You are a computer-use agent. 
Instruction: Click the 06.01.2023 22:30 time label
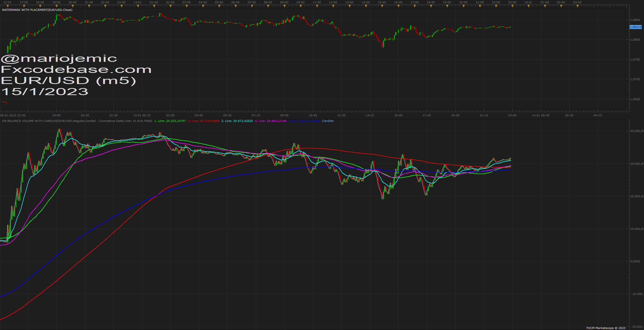[x=13, y=115]
